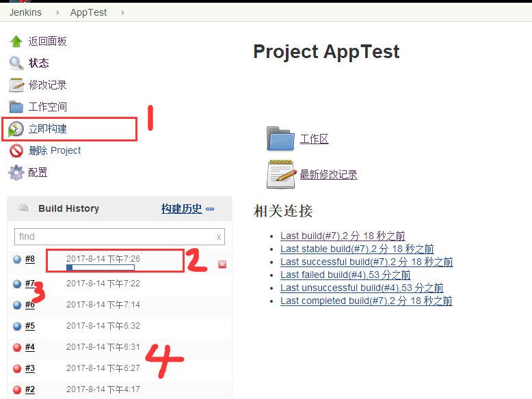Open Last stable build(#7) link
The image size is (532, 399).
357,249
